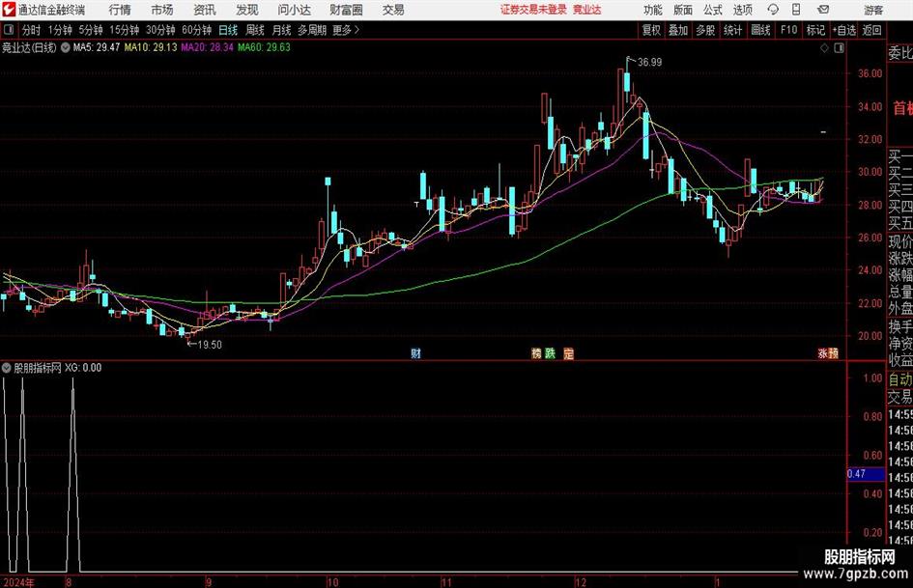Click the mobile phone icon in title bar
This screenshot has height=588, width=913.
coord(796,10)
